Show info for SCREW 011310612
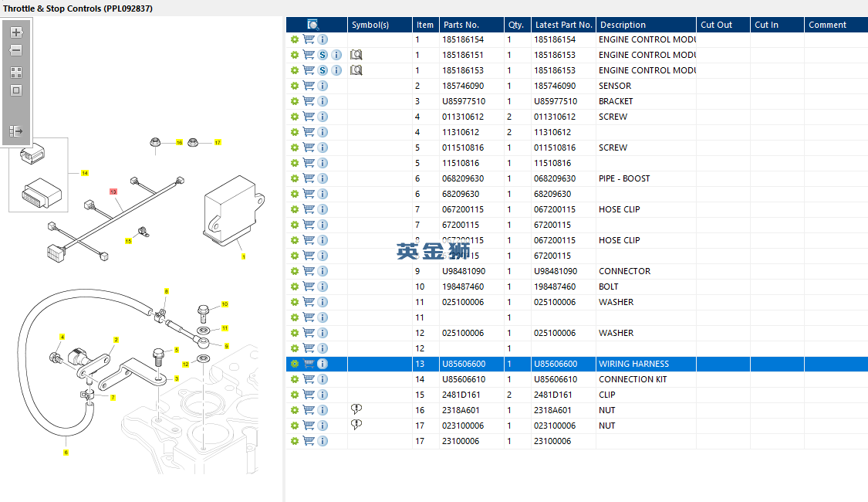This screenshot has height=502, width=868. coord(323,117)
